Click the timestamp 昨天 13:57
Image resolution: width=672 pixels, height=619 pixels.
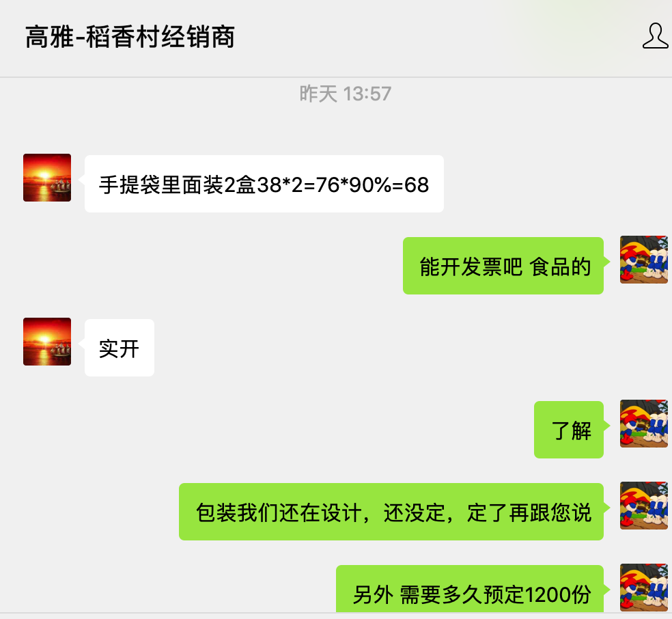click(346, 94)
